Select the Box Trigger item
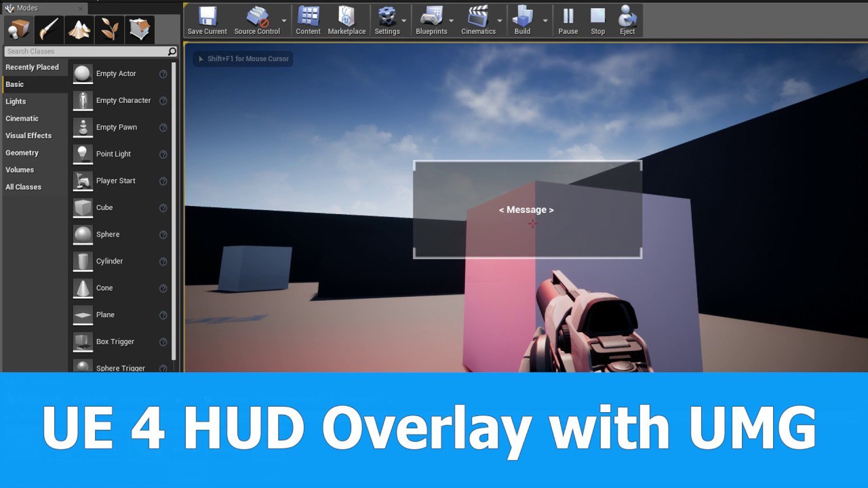 tap(121, 342)
